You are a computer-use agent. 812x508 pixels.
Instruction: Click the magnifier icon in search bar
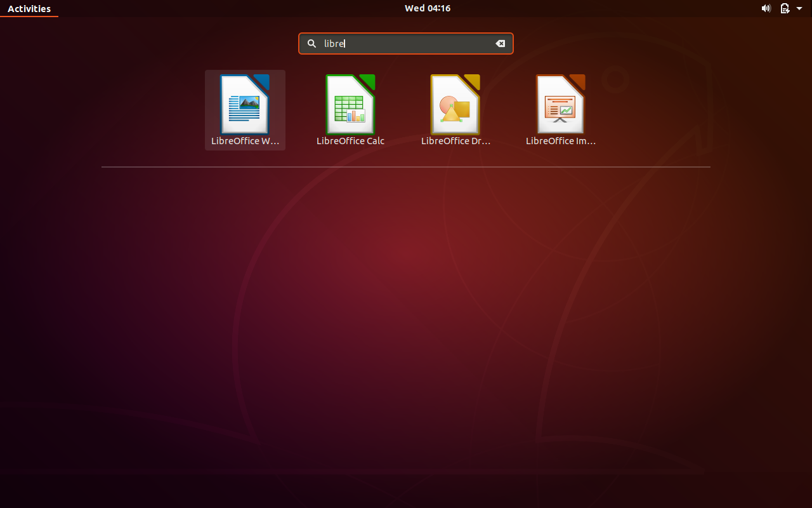[x=311, y=44]
